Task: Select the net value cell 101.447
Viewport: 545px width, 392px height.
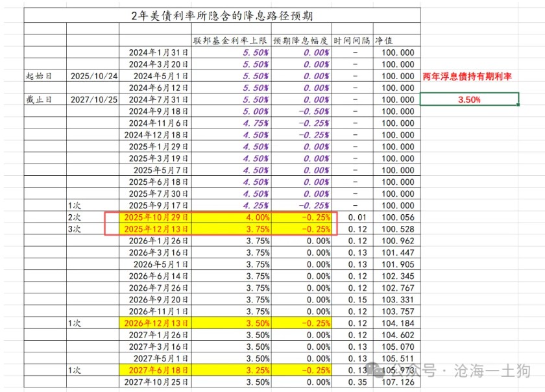Action: click(x=396, y=252)
